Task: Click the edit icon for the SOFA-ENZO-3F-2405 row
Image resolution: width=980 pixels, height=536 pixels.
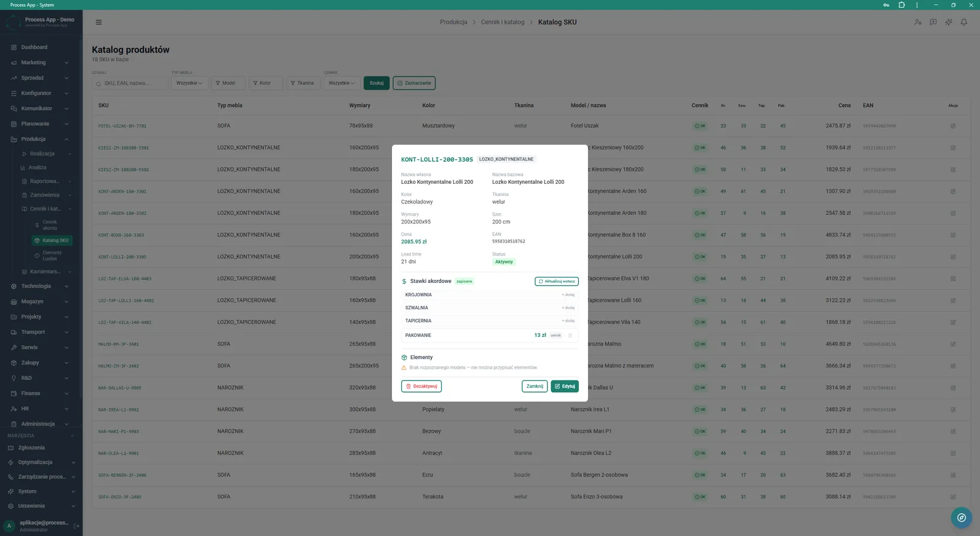Action: (x=953, y=497)
